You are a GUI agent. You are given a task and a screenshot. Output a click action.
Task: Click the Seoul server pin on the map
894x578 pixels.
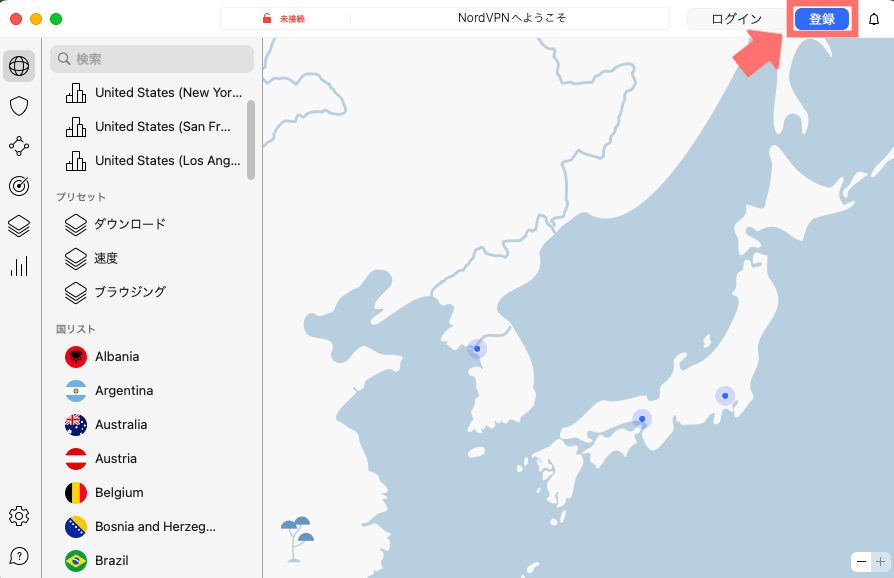click(x=477, y=348)
